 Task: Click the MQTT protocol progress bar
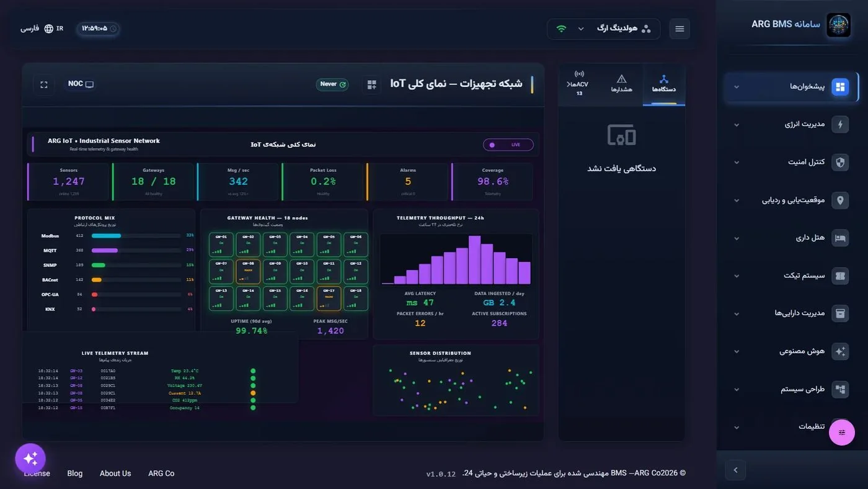pyautogui.click(x=136, y=250)
